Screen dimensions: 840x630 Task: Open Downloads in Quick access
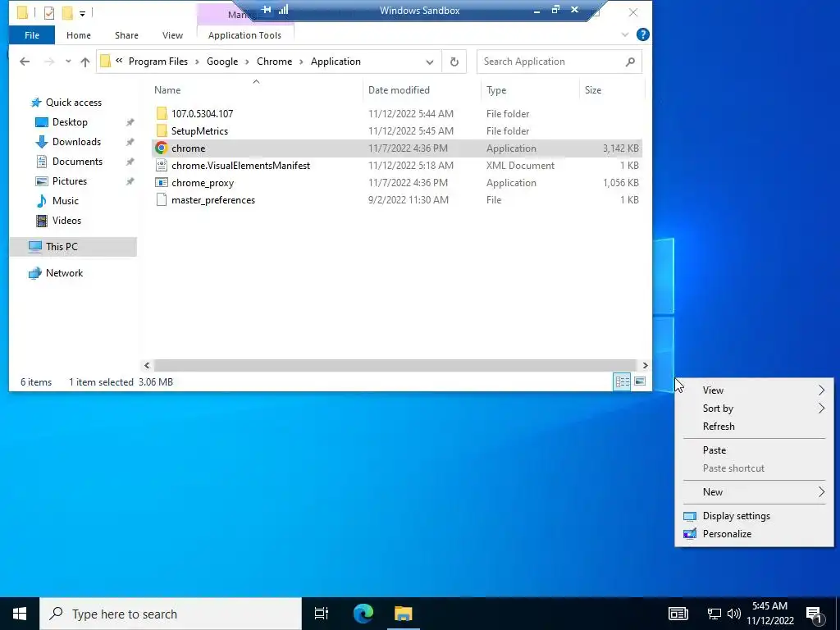coord(76,142)
